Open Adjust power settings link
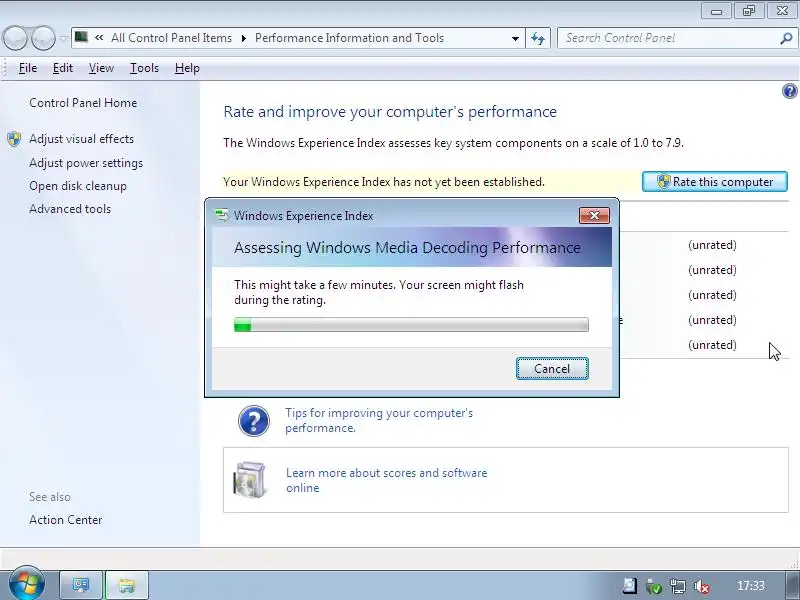This screenshot has height=600, width=800. [x=86, y=163]
